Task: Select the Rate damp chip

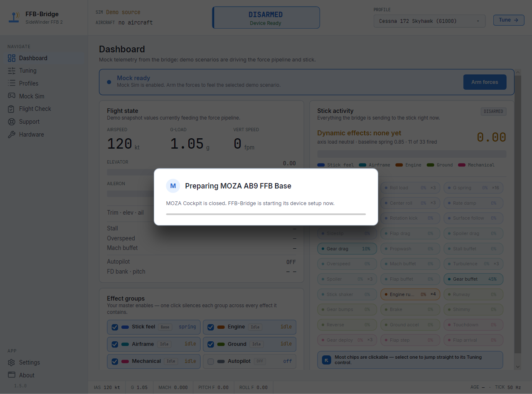Action: (x=473, y=203)
